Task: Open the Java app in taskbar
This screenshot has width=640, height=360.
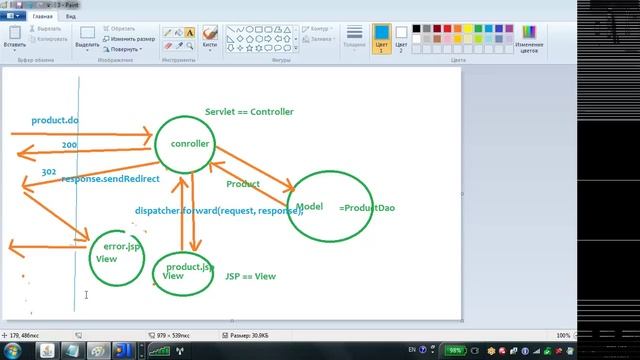Action: point(47,351)
